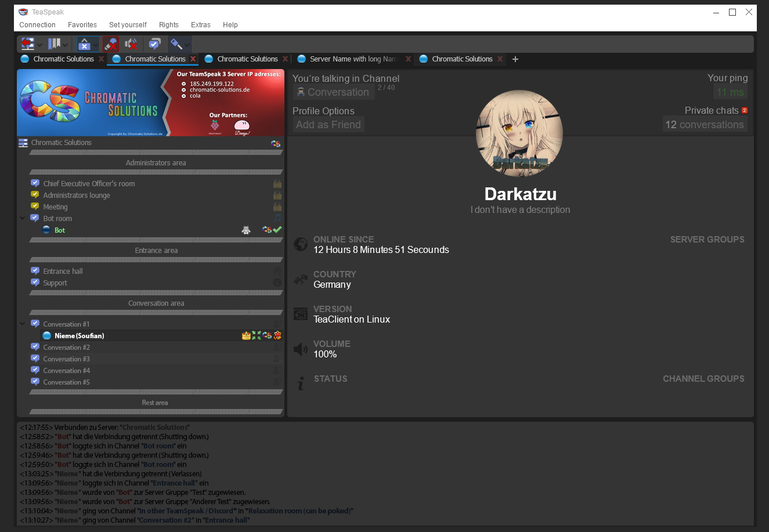Open the 12 conversations button
This screenshot has height=532, width=769.
[705, 125]
